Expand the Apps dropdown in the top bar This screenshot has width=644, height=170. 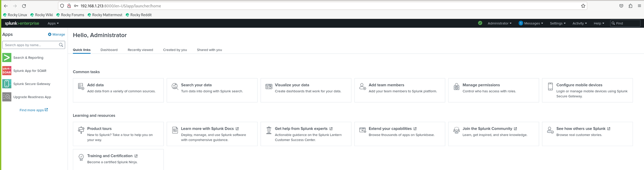pyautogui.click(x=53, y=23)
